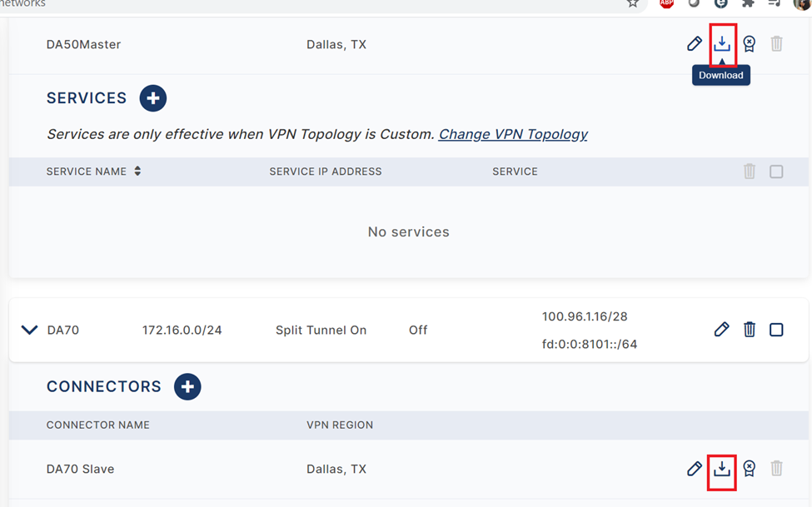The height and width of the screenshot is (507, 812).
Task: Delete the DA70 Slave connector
Action: click(776, 469)
